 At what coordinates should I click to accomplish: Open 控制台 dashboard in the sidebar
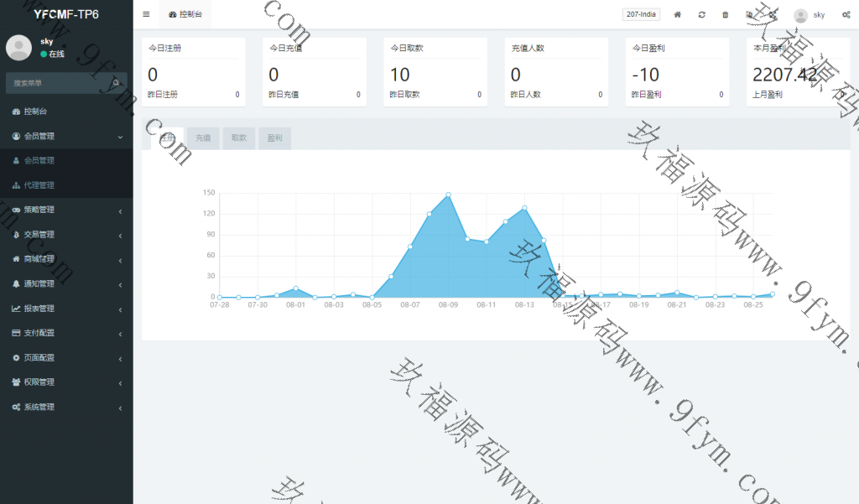tap(35, 111)
